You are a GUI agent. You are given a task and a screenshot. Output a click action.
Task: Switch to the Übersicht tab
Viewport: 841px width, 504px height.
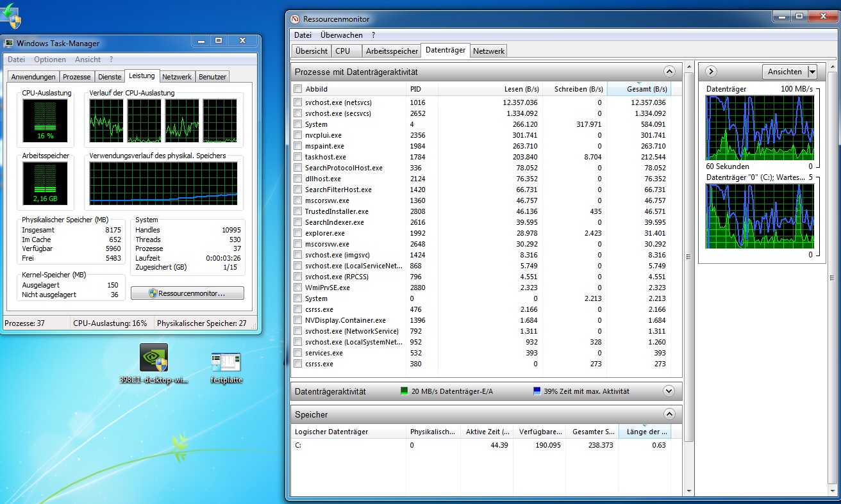(312, 51)
